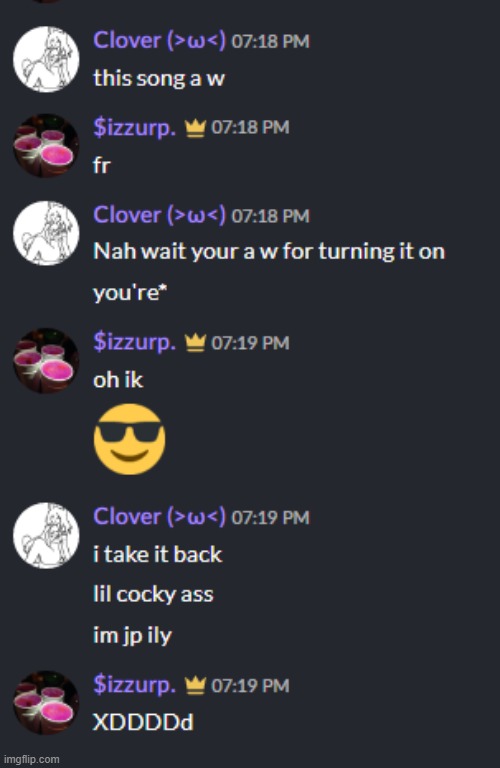Click the crown icon above "fr" message

tap(195, 128)
